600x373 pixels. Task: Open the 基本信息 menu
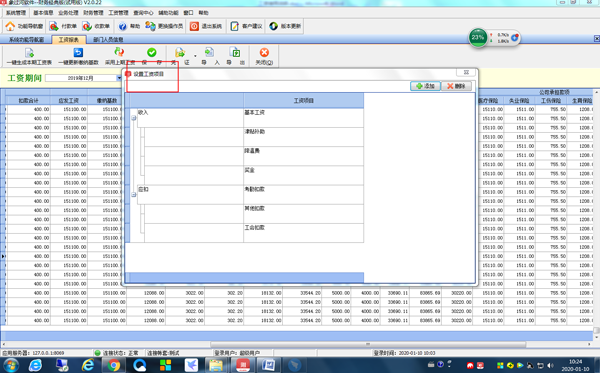(x=43, y=13)
